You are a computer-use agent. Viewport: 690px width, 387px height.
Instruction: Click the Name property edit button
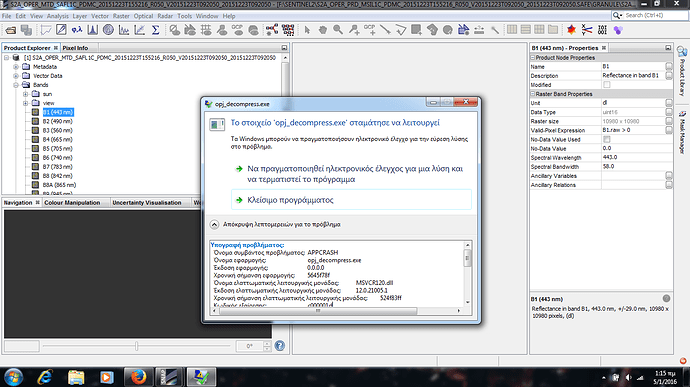click(x=669, y=66)
